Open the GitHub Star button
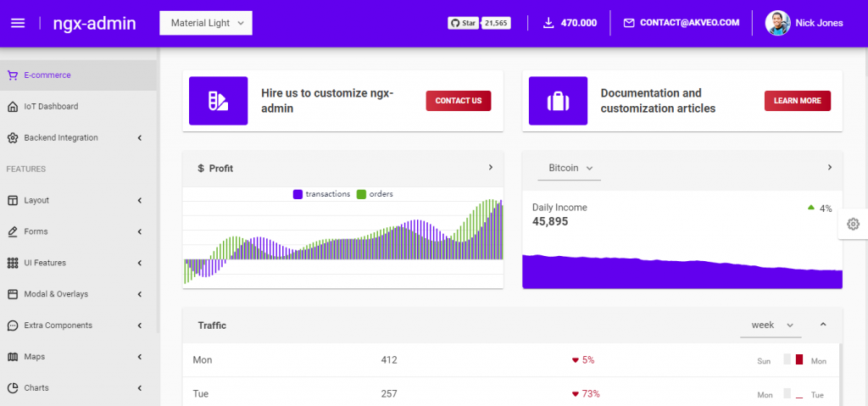The height and width of the screenshot is (406, 868). pos(464,23)
